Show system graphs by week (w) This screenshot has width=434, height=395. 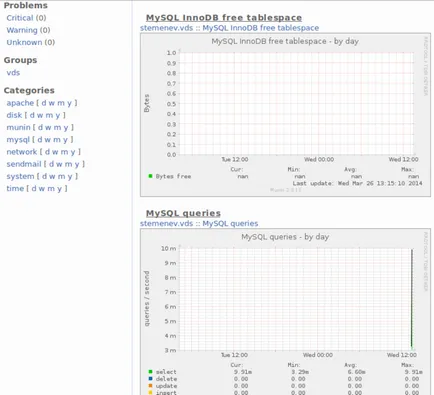[x=52, y=176]
